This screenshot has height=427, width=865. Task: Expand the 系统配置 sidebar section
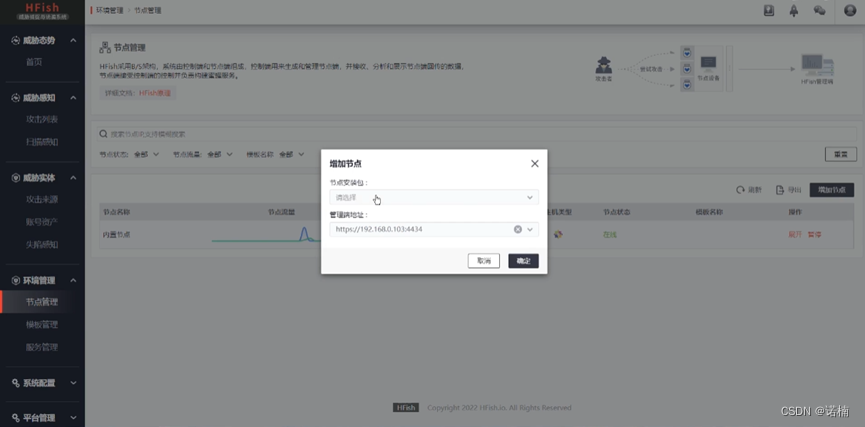pyautogui.click(x=73, y=382)
